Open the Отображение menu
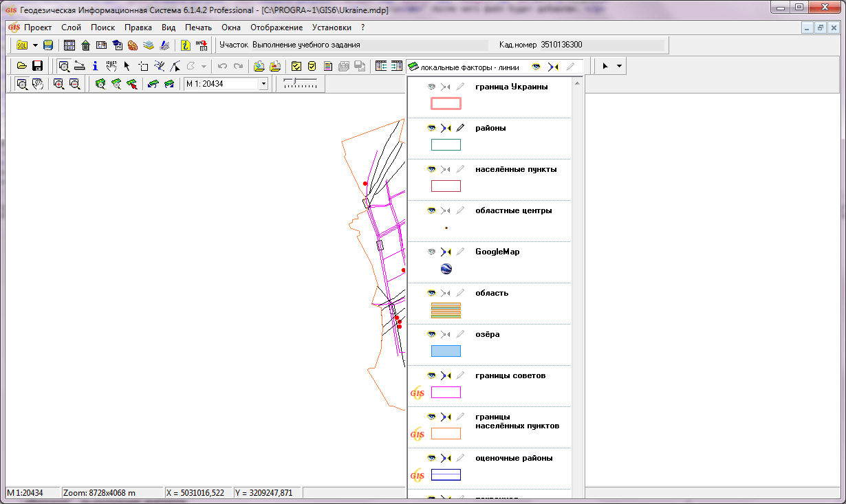Screen dimensions: 846x504 pyautogui.click(x=276, y=28)
